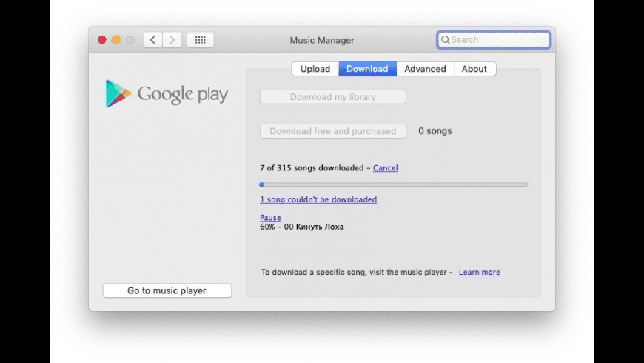Pause the current song download
644x363 pixels.
pyautogui.click(x=270, y=218)
